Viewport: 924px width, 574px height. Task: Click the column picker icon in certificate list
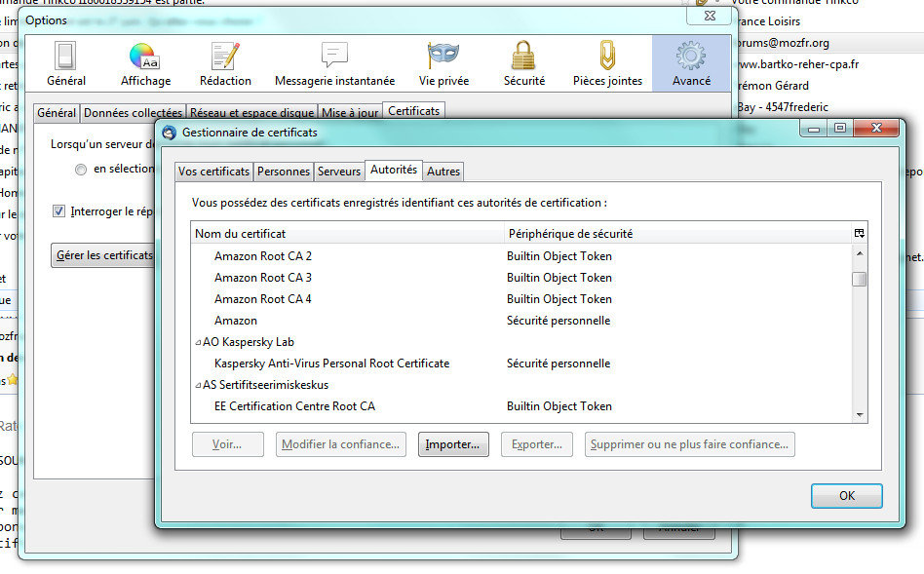point(859,233)
